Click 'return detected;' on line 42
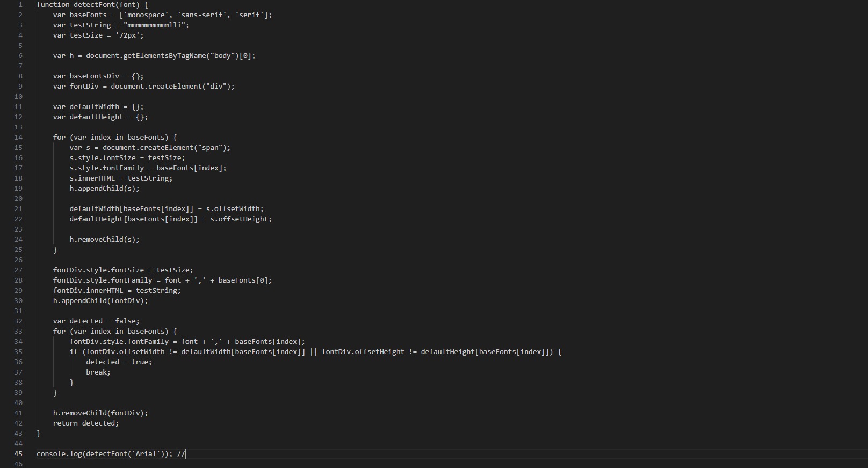 click(x=86, y=423)
